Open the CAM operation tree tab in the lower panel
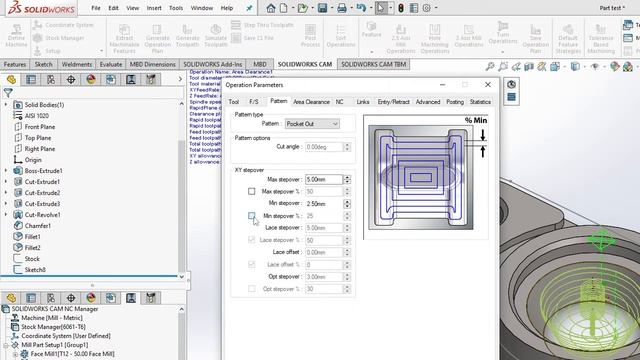This screenshot has height=360, width=640. coord(131,298)
